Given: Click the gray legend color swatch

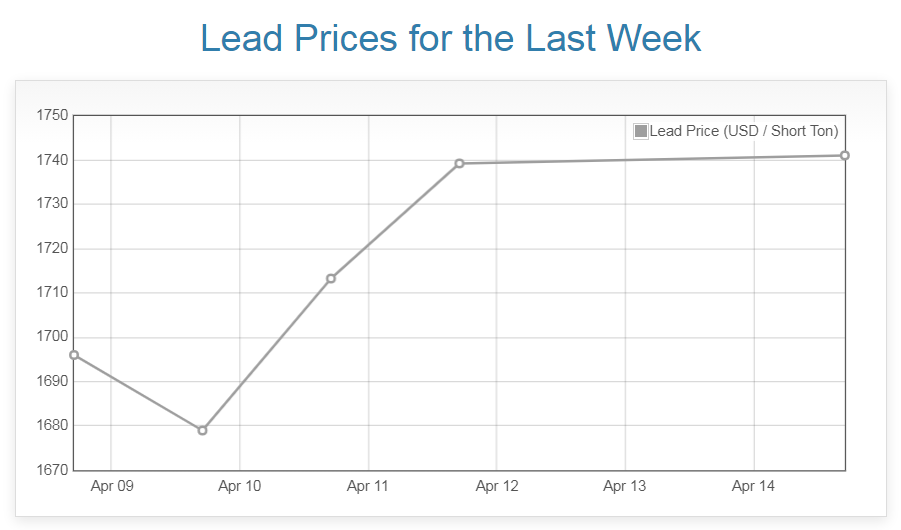Looking at the screenshot, I should tap(641, 131).
